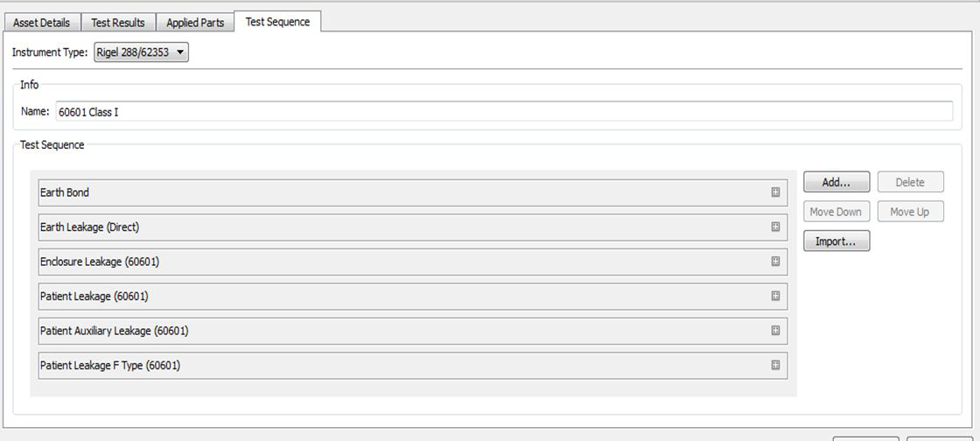
Task: Expand the Earth Bond test details
Action: 775,192
